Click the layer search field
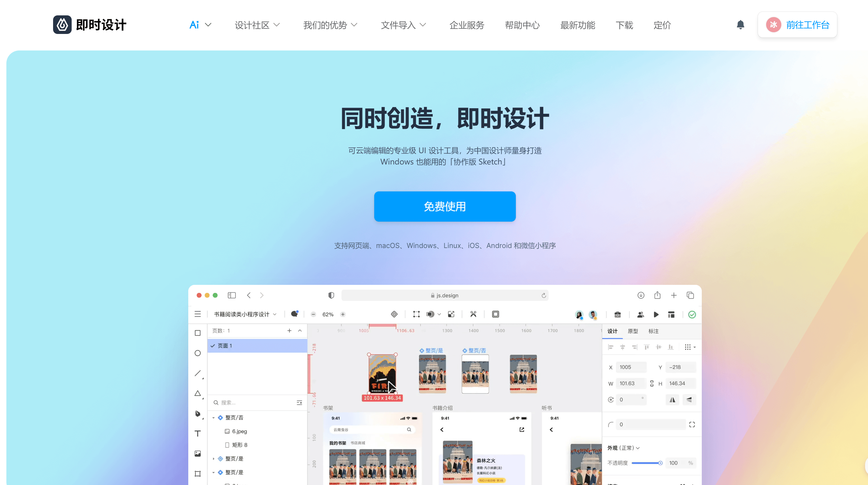Image resolution: width=868 pixels, height=485 pixels. tap(253, 403)
